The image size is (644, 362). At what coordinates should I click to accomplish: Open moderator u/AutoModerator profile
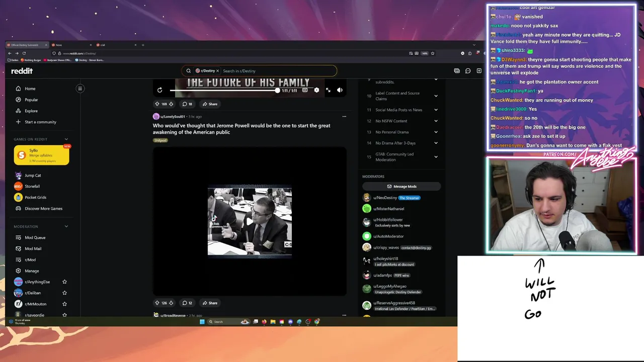(x=388, y=236)
